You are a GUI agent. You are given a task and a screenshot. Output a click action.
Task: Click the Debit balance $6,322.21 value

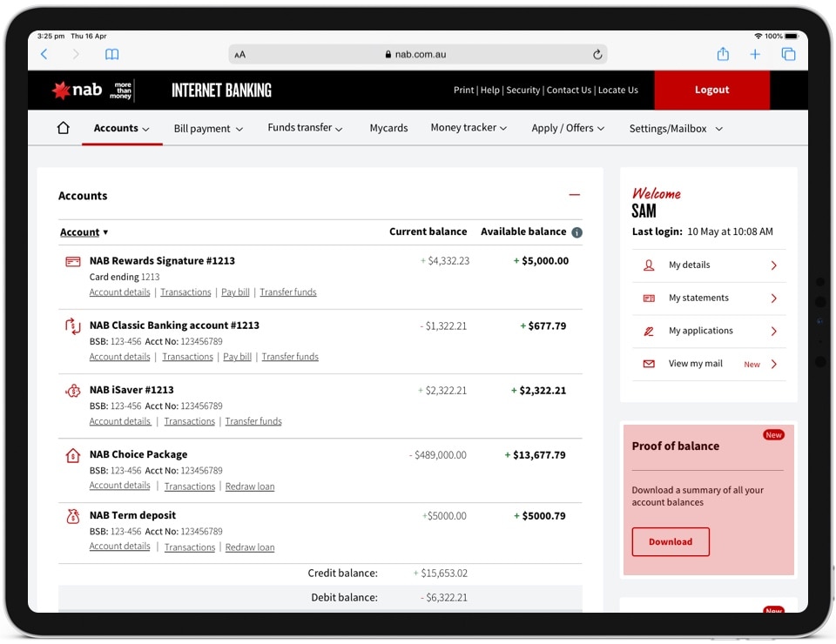[443, 598]
